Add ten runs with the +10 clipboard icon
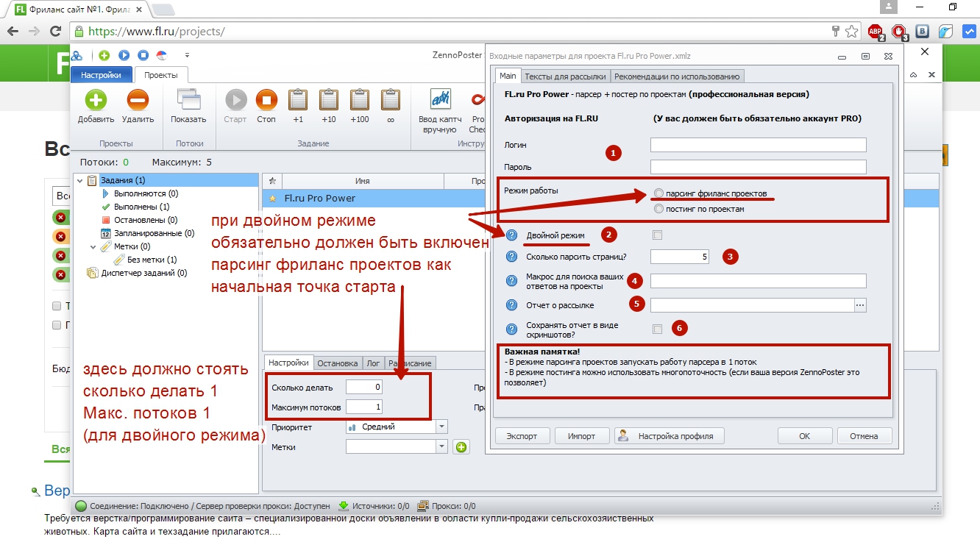This screenshot has height=542, width=980. pos(329,100)
